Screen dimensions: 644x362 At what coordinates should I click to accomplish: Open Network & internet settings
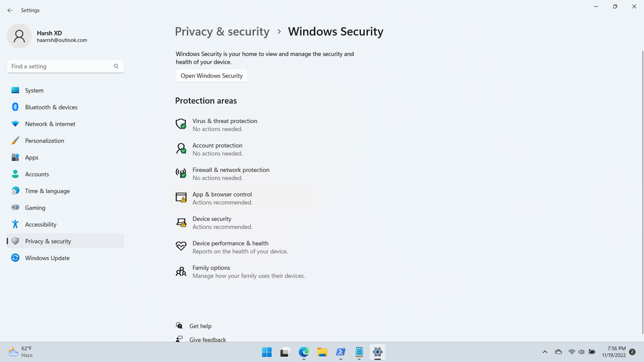(x=65, y=124)
